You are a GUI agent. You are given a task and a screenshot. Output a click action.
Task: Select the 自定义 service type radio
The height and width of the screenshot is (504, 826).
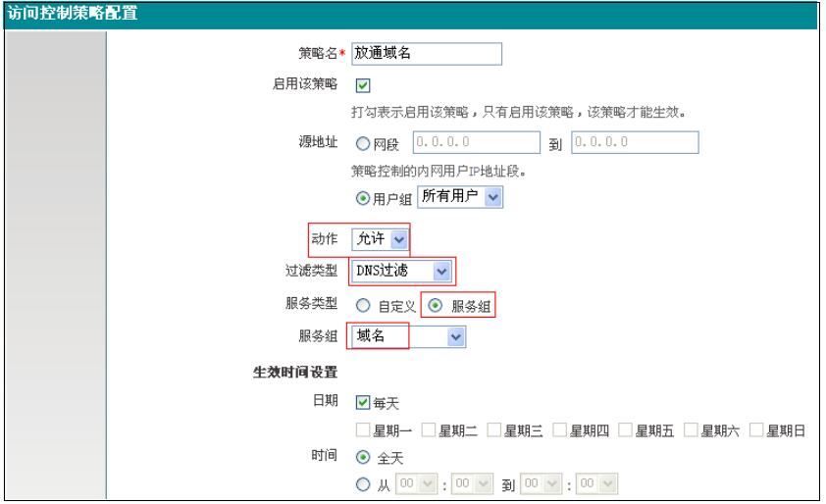point(361,304)
